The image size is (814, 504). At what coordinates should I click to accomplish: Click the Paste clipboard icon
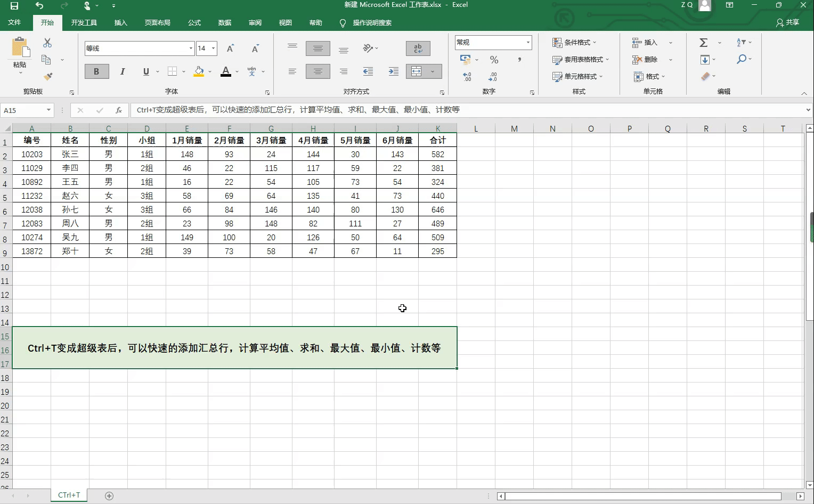pos(20,47)
